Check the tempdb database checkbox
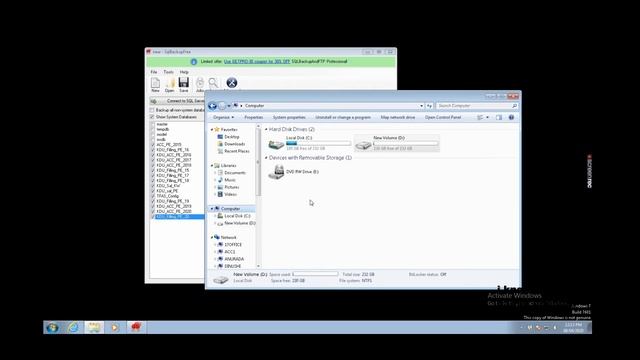 153,129
